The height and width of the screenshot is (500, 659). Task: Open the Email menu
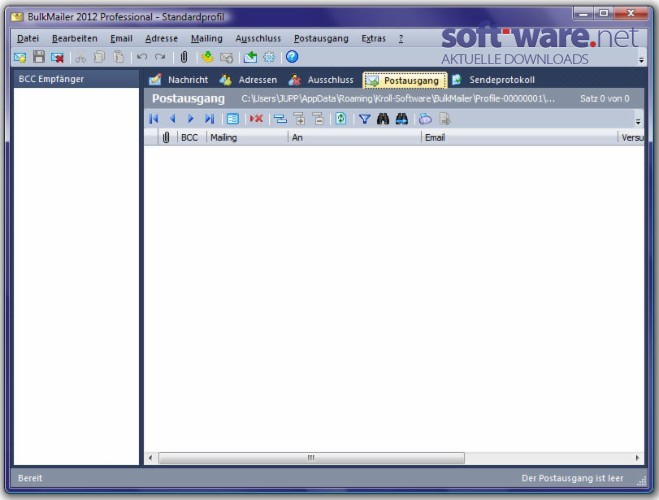[x=121, y=39]
